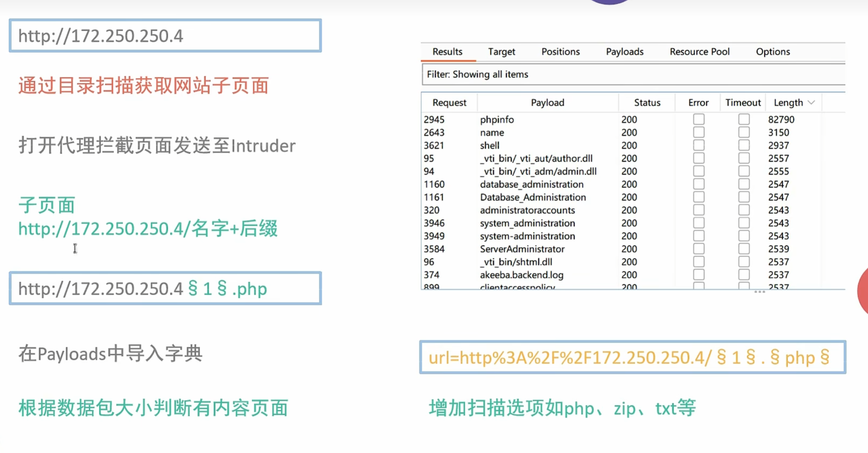Check the Timeout box for ServerAdministrator row
This screenshot has width=868, height=453.
pyautogui.click(x=744, y=249)
